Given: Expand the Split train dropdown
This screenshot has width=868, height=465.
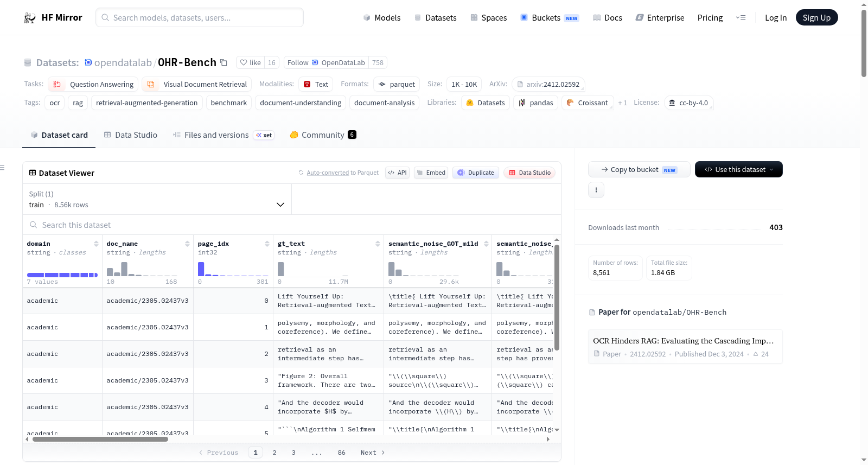Looking at the screenshot, I should click(x=157, y=199).
